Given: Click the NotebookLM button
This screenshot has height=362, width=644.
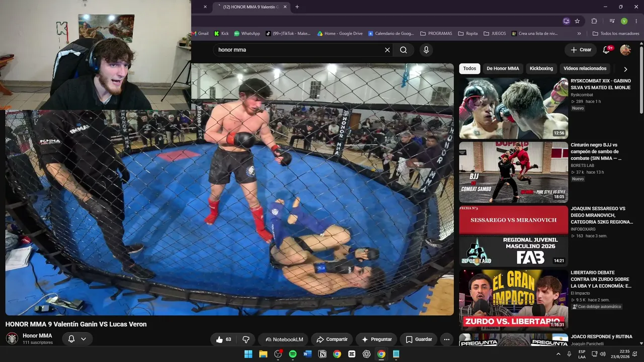Looking at the screenshot, I should pyautogui.click(x=284, y=339).
